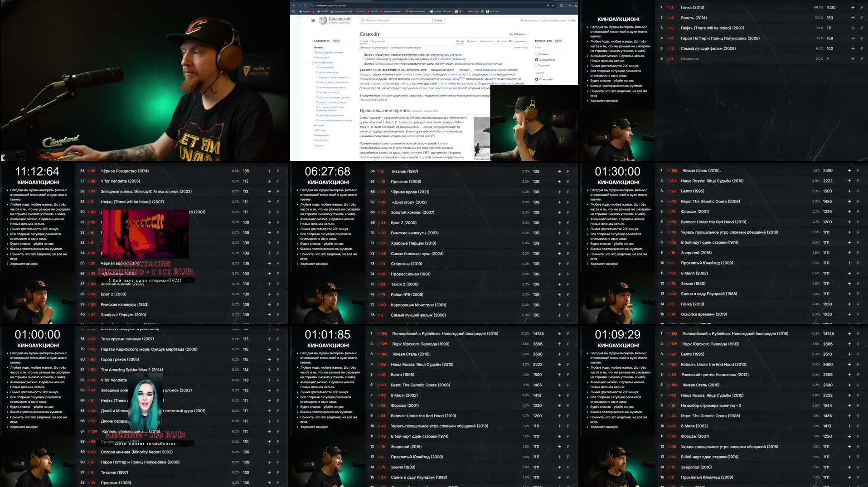Click the Пожертвовать link
Screen dimensions: 868x487
529,20
